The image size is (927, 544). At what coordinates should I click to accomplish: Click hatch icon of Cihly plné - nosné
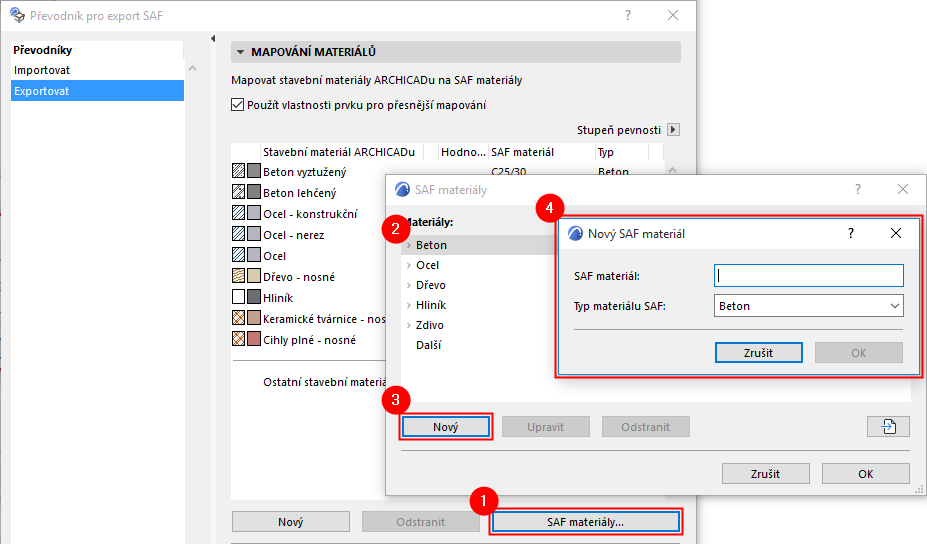click(x=238, y=339)
